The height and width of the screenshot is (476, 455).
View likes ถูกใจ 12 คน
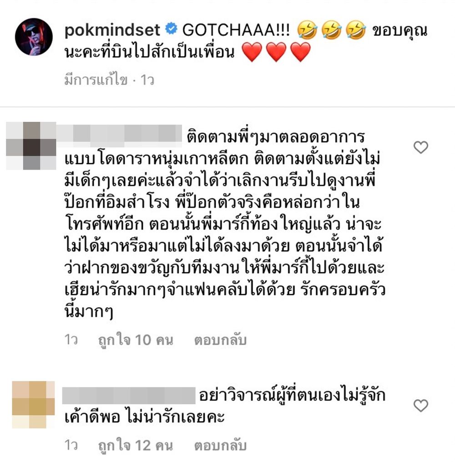point(136,446)
